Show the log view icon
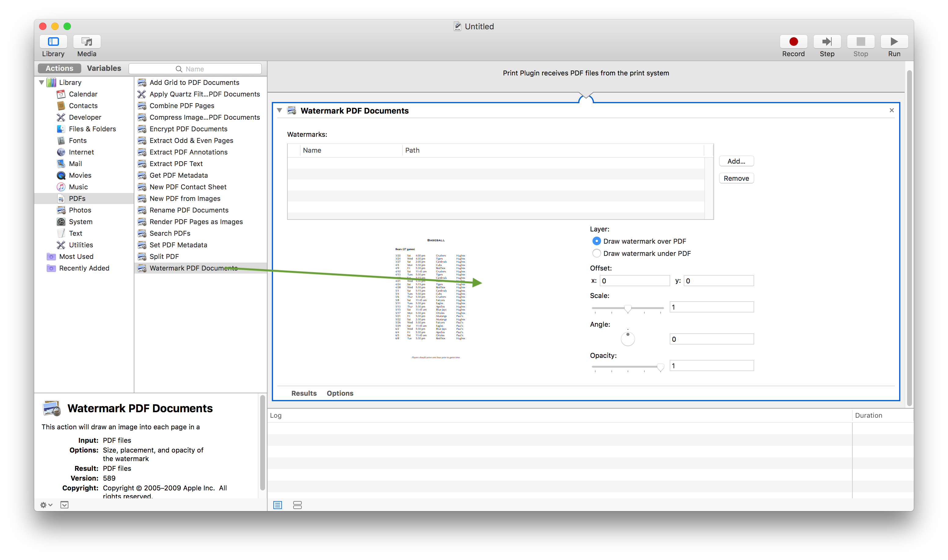 [277, 505]
